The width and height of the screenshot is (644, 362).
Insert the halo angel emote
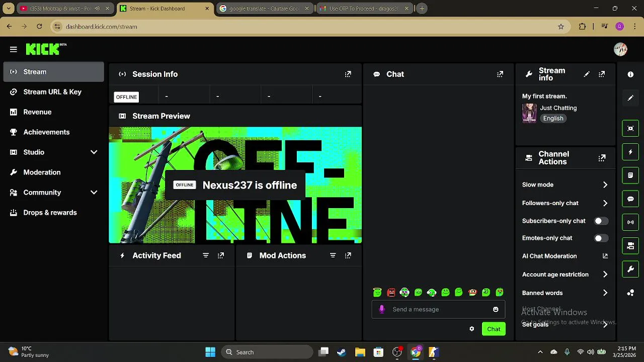click(377, 292)
